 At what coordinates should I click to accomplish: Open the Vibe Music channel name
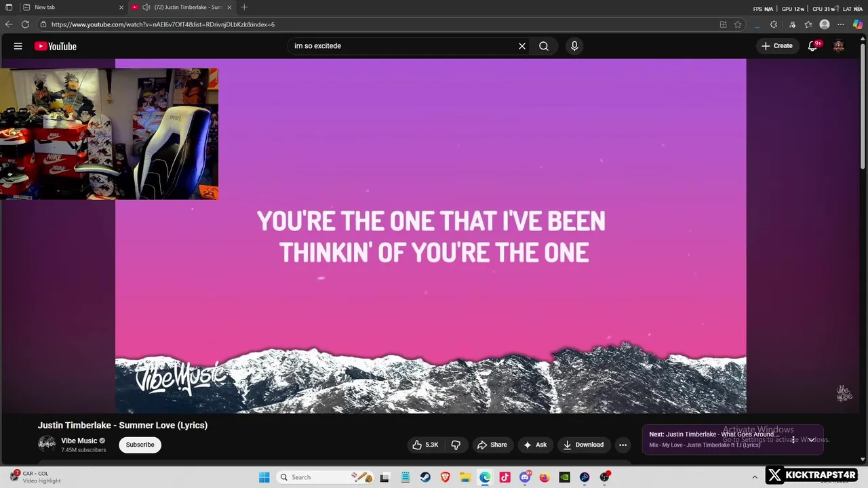tap(79, 441)
